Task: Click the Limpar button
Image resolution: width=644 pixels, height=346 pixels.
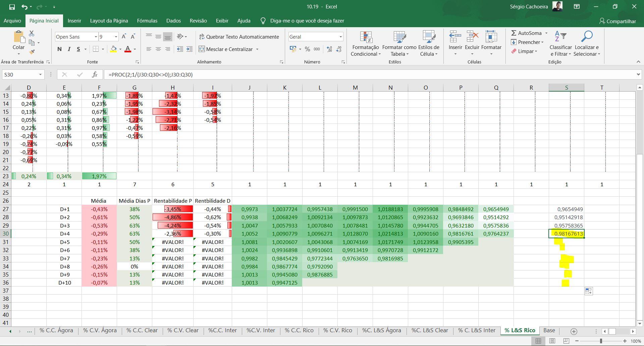Action: point(524,51)
